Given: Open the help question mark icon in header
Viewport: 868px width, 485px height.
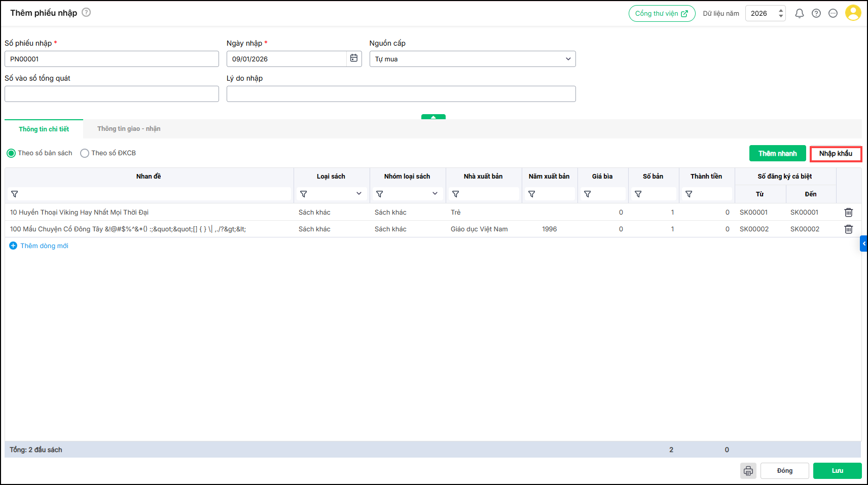Looking at the screenshot, I should coord(816,14).
